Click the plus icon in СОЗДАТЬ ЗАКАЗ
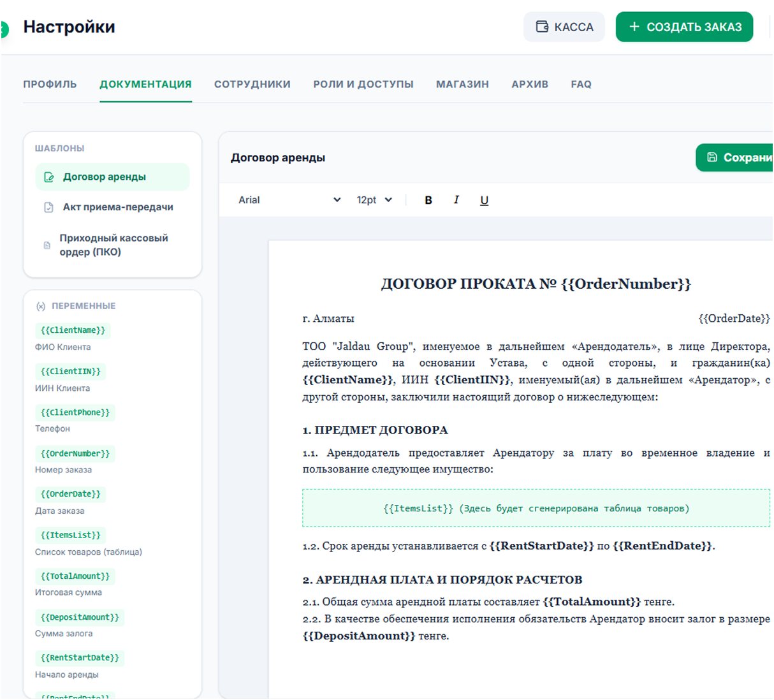The width and height of the screenshot is (774, 700). pos(634,27)
